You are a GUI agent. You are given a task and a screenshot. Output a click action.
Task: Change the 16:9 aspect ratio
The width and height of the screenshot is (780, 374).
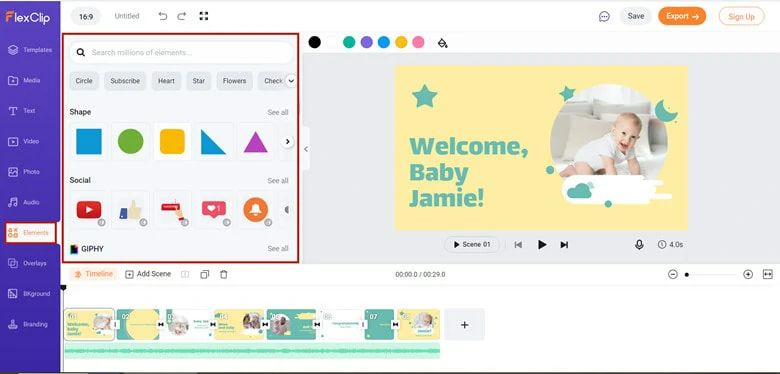pyautogui.click(x=86, y=16)
